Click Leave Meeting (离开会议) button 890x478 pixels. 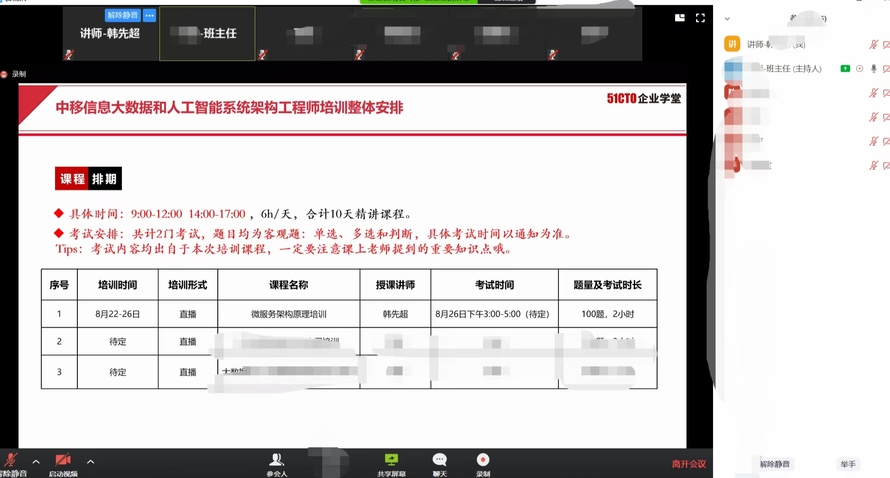point(689,464)
